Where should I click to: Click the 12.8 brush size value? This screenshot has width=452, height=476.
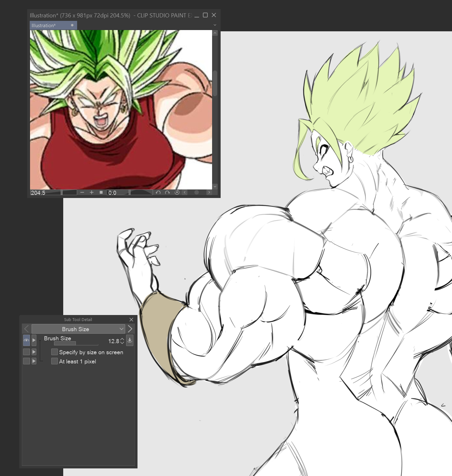pyautogui.click(x=113, y=341)
